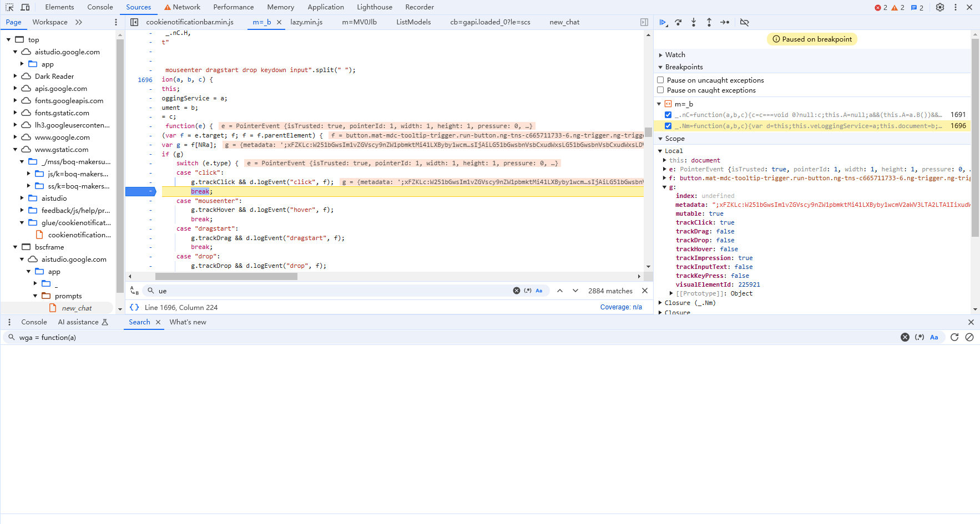Toggle the device toolbar icon
Image resolution: width=980 pixels, height=524 pixels.
click(25, 7)
